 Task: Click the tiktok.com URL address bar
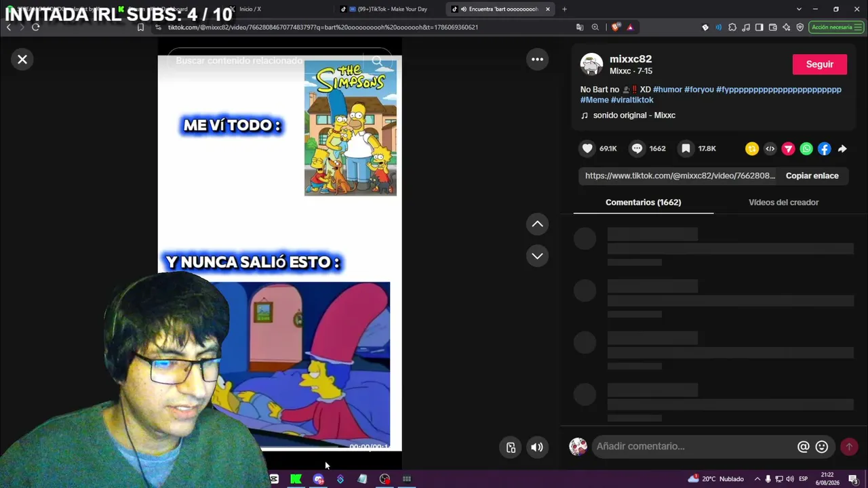click(x=323, y=27)
